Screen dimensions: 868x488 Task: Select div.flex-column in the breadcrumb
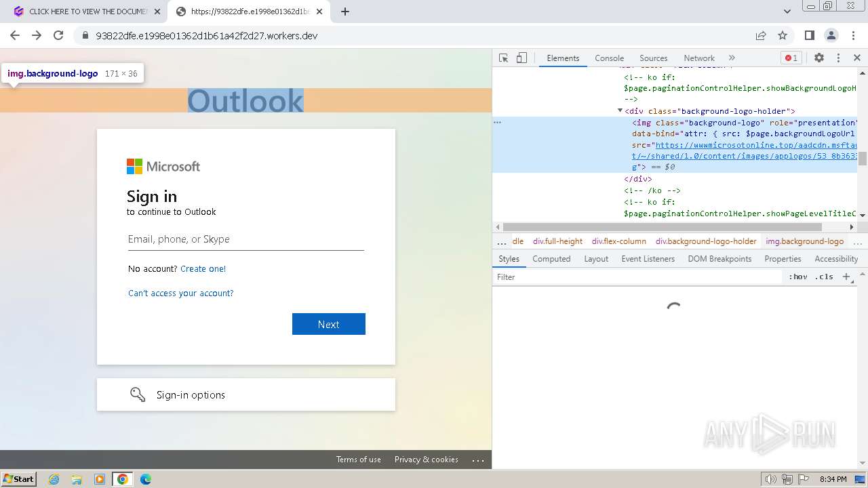click(x=618, y=241)
